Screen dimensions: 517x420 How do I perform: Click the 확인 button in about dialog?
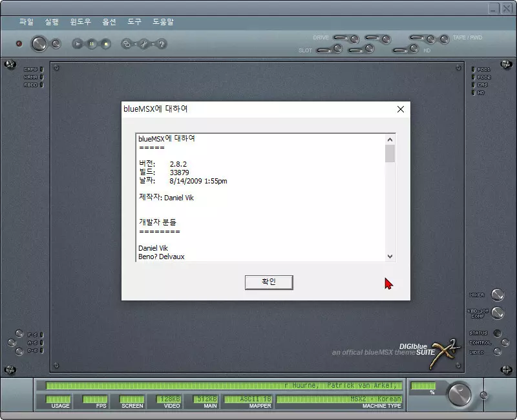coord(269,282)
